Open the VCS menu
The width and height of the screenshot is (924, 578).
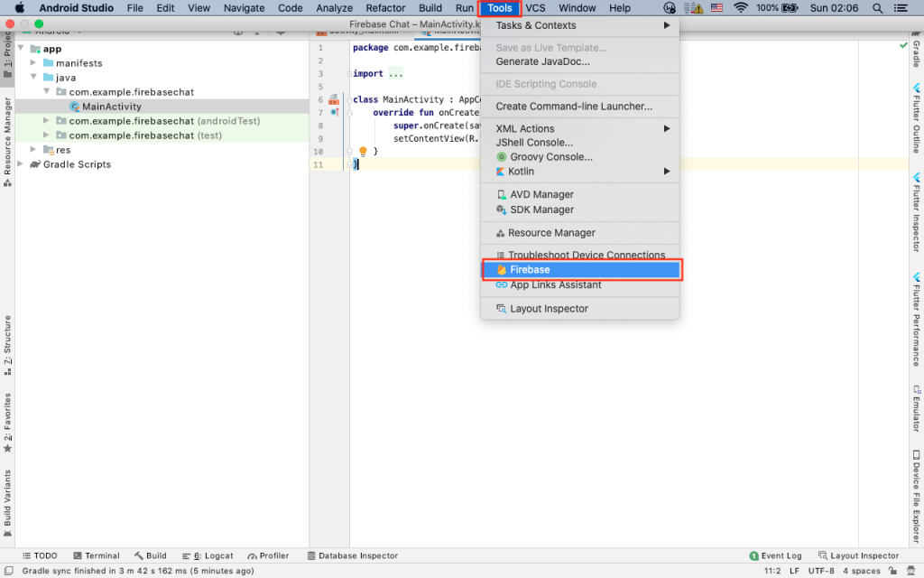tap(535, 7)
